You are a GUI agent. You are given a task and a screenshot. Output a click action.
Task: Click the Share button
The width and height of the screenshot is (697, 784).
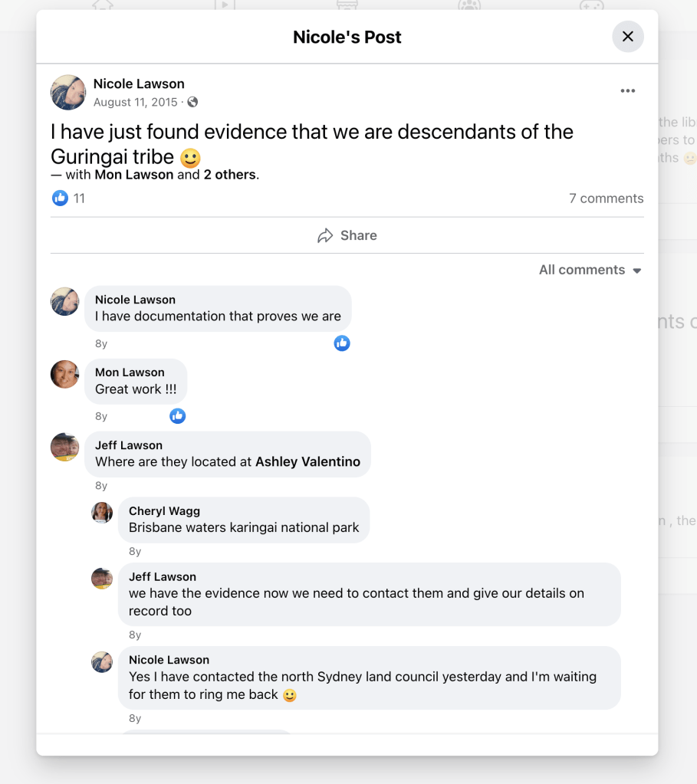[x=347, y=235]
